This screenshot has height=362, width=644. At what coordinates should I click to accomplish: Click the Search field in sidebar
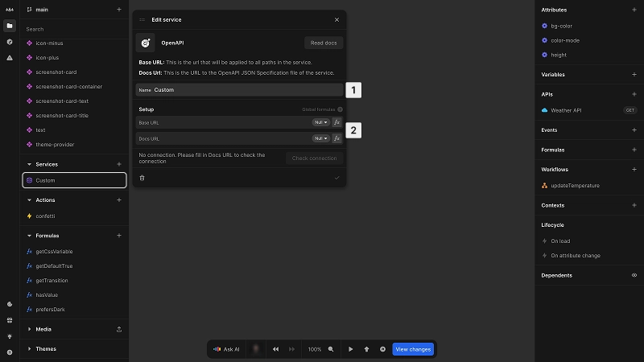pos(74,29)
